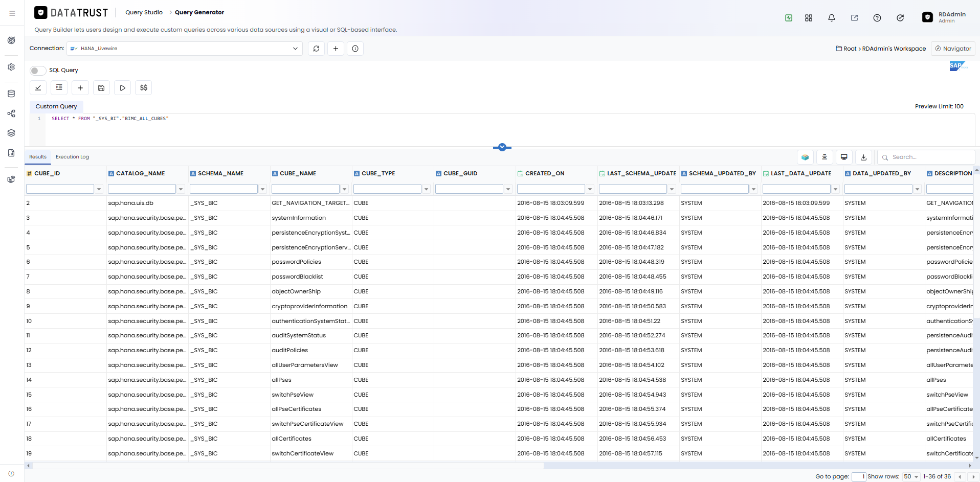Open the monitor settings icon in sidebar

pos(11,179)
